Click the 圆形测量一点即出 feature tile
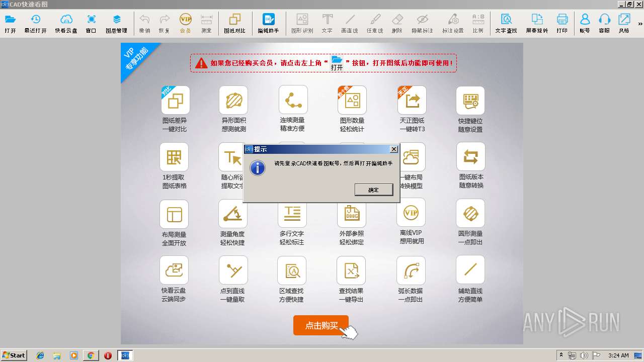 pyautogui.click(x=470, y=223)
